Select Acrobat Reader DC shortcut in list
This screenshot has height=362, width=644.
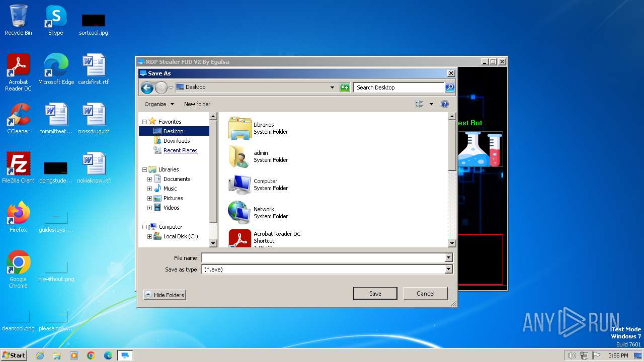(265, 238)
